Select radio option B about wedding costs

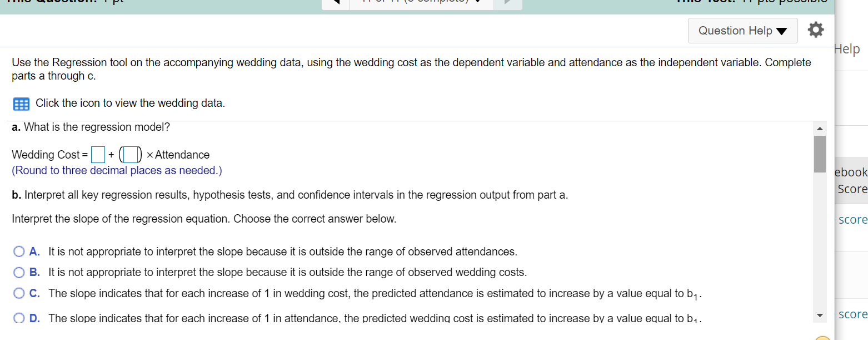tap(19, 273)
